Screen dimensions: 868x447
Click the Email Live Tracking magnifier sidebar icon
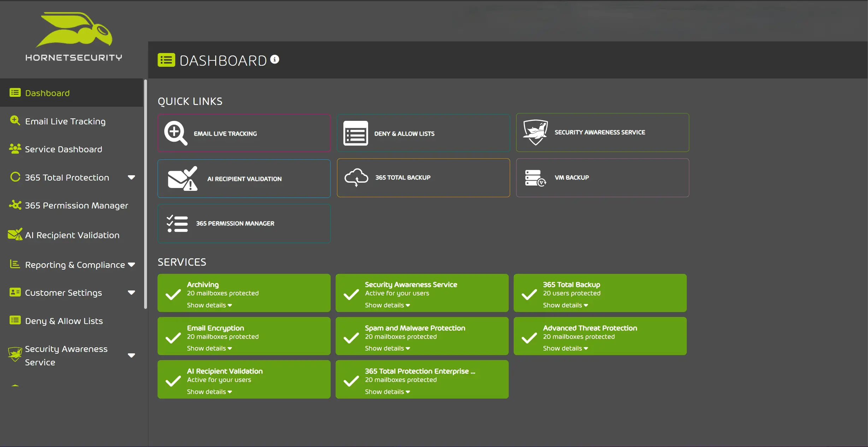coord(15,120)
